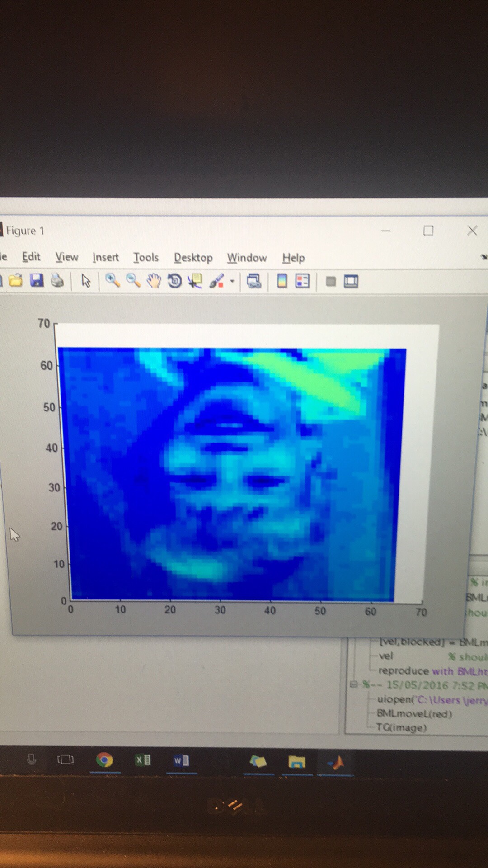Screen dimensions: 488x868
Task: Open the View menu
Action: 67,257
